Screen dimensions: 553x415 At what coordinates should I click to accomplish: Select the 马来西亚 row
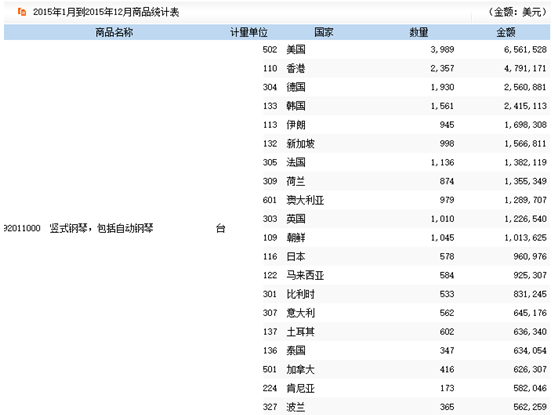point(406,275)
